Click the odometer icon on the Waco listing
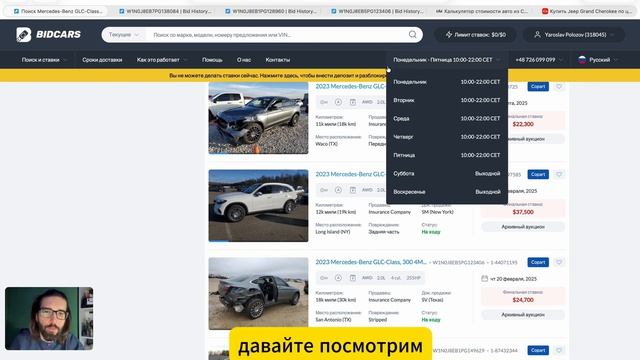This screenshot has height=360, width=640. [x=338, y=102]
